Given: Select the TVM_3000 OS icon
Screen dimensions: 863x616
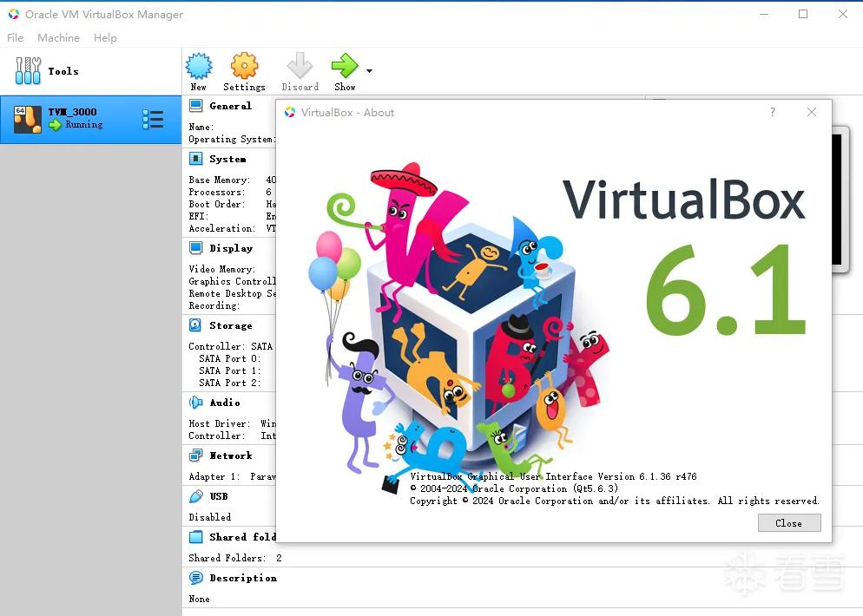Looking at the screenshot, I should [x=28, y=120].
